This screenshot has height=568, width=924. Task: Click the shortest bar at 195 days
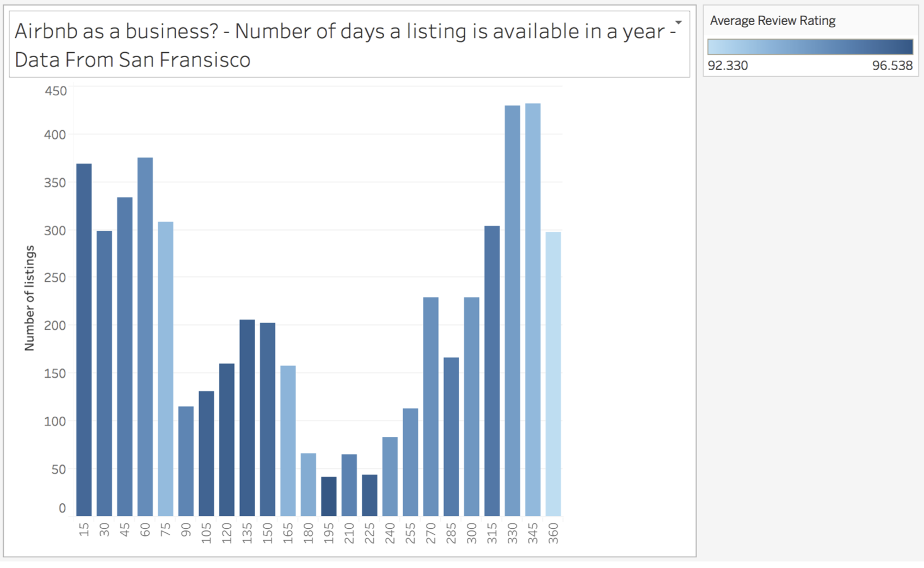click(329, 496)
